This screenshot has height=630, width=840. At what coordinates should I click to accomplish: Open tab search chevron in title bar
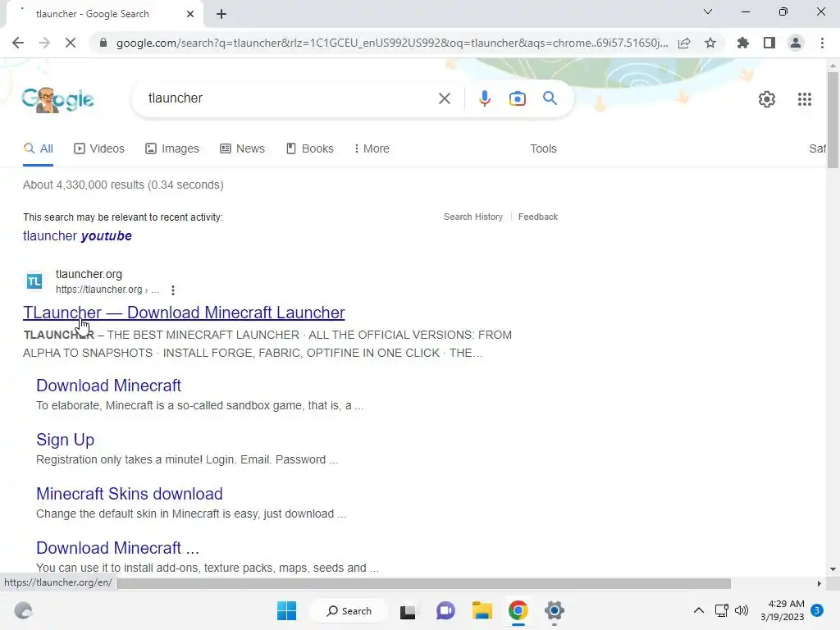click(708, 11)
